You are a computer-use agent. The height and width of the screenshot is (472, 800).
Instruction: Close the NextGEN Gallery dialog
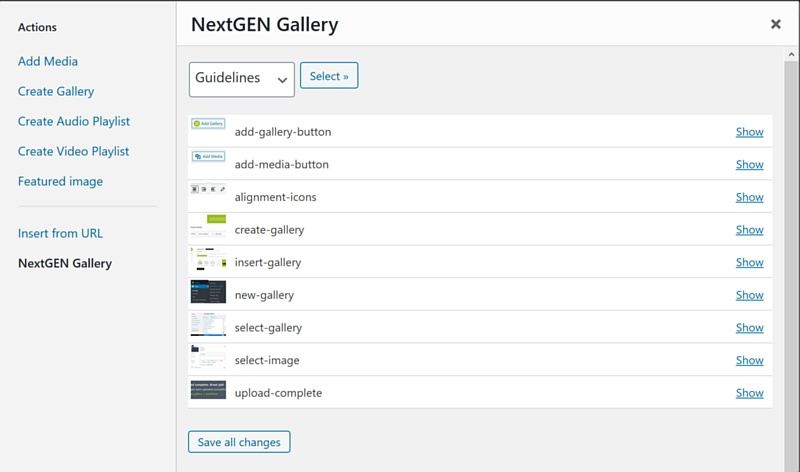pos(776,24)
